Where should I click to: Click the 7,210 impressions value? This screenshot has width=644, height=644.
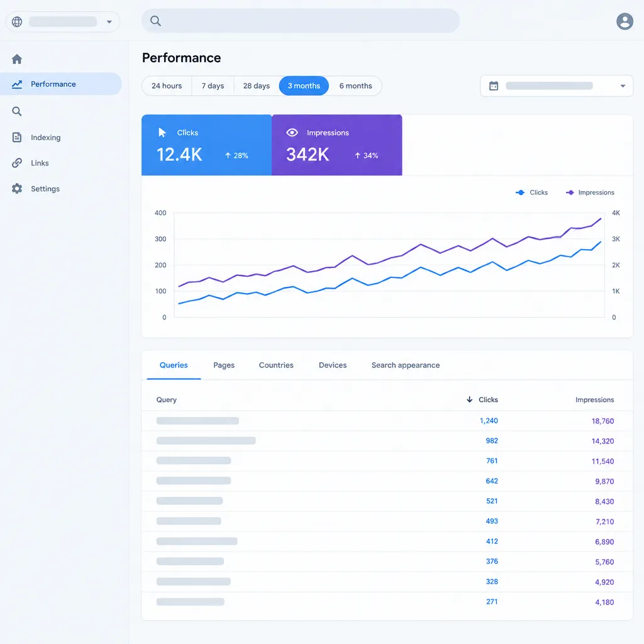pos(604,521)
